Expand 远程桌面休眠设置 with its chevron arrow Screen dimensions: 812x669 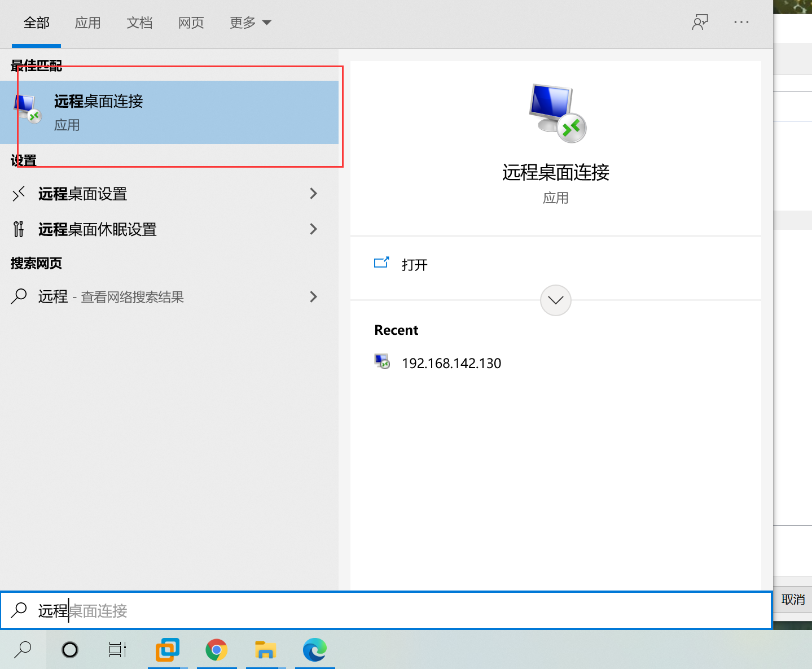[x=314, y=229]
